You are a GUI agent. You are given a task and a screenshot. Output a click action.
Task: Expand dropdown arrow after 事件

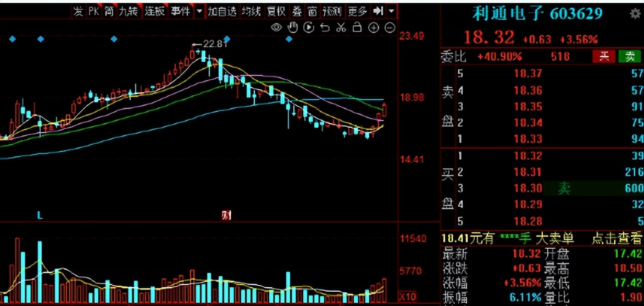point(199,11)
